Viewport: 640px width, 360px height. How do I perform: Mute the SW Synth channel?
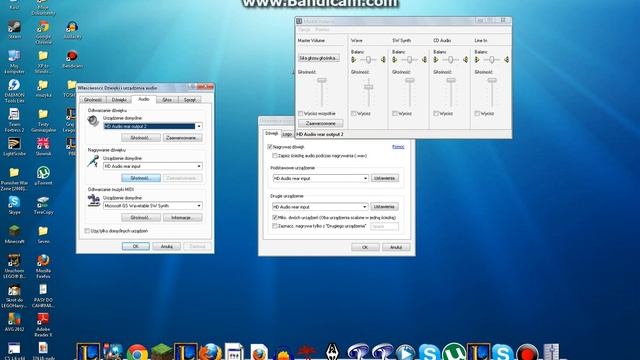[395, 113]
